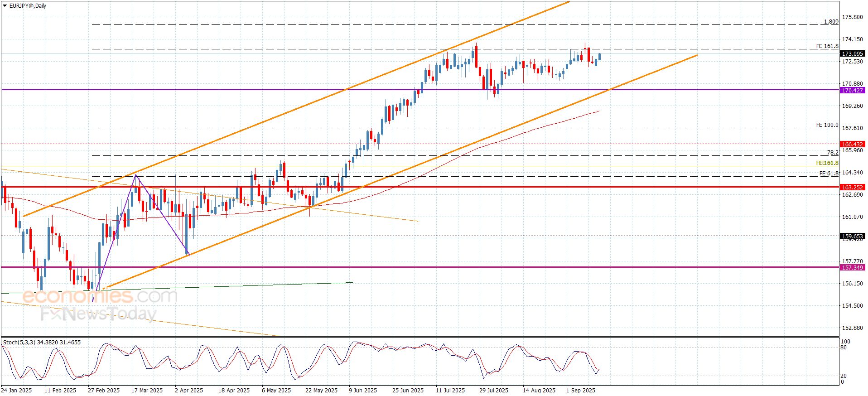The width and height of the screenshot is (868, 396).
Task: Click the 154.500 price axis value
Action: 852,305
